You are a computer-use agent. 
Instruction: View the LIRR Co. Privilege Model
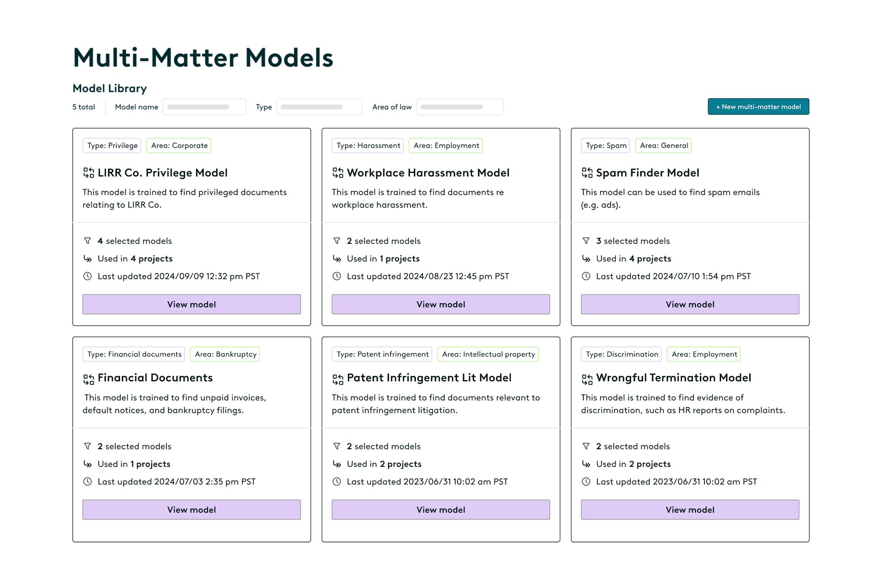(x=191, y=304)
